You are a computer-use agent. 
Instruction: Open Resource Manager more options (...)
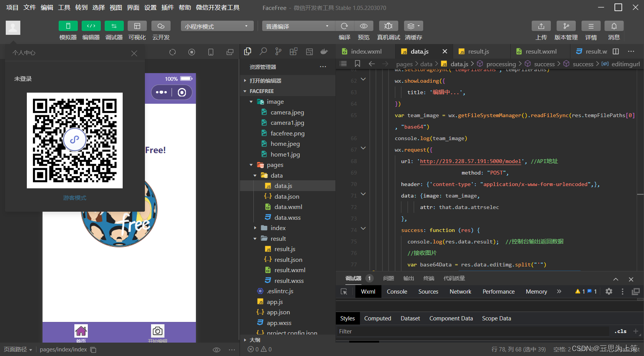(323, 67)
